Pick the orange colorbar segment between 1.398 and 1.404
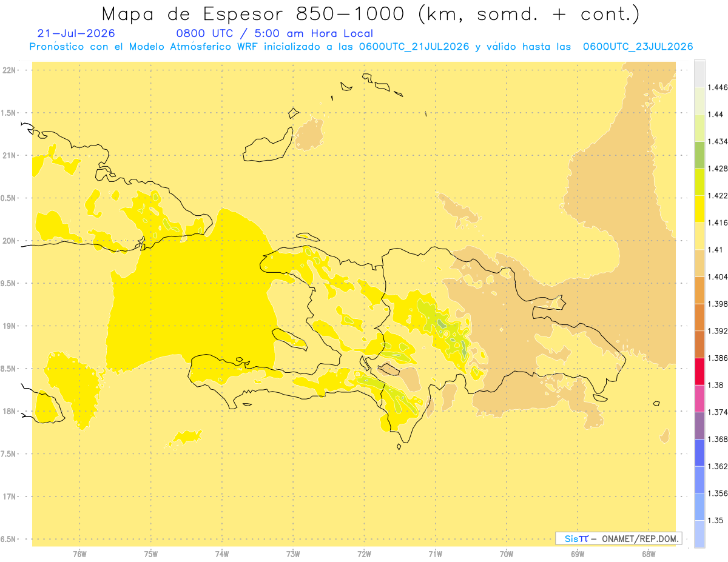This screenshot has height=562, width=728. pos(699,290)
